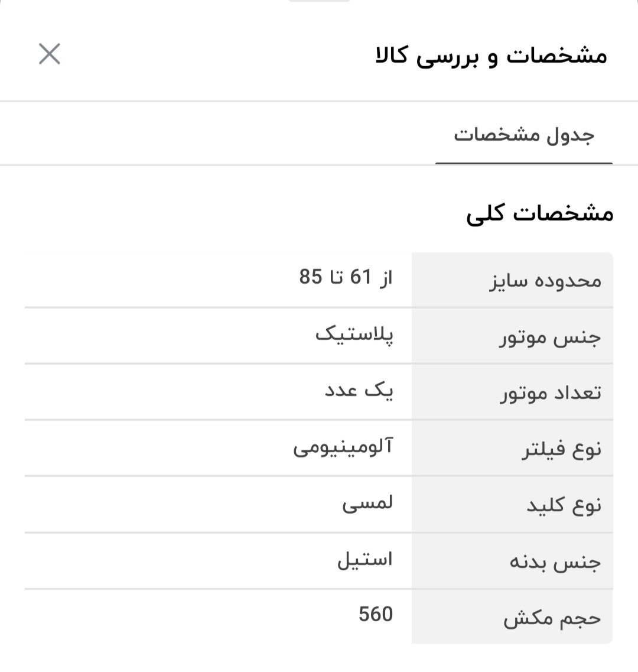Select the نوع کلید label cell
This screenshot has width=638, height=672.
512,504
